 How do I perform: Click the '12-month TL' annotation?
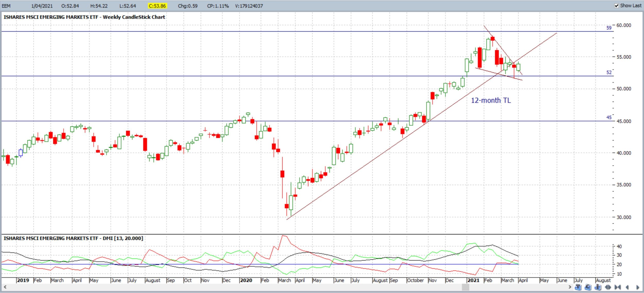[491, 100]
